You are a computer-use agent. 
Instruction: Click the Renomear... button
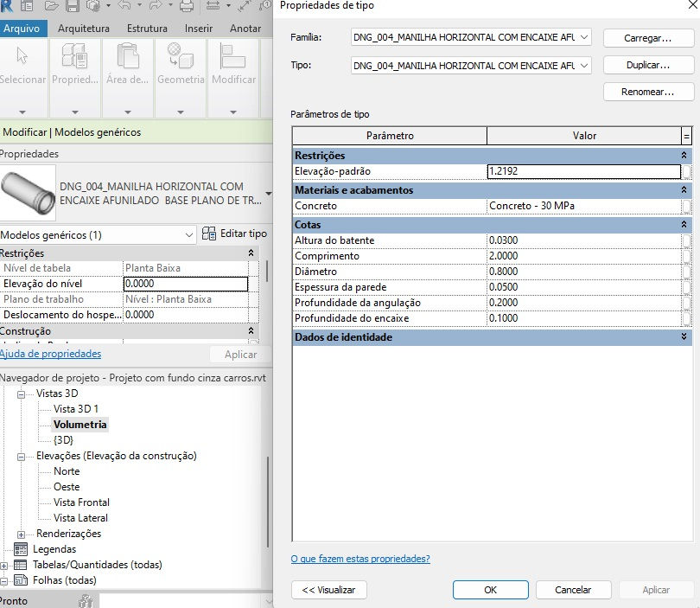coord(648,92)
